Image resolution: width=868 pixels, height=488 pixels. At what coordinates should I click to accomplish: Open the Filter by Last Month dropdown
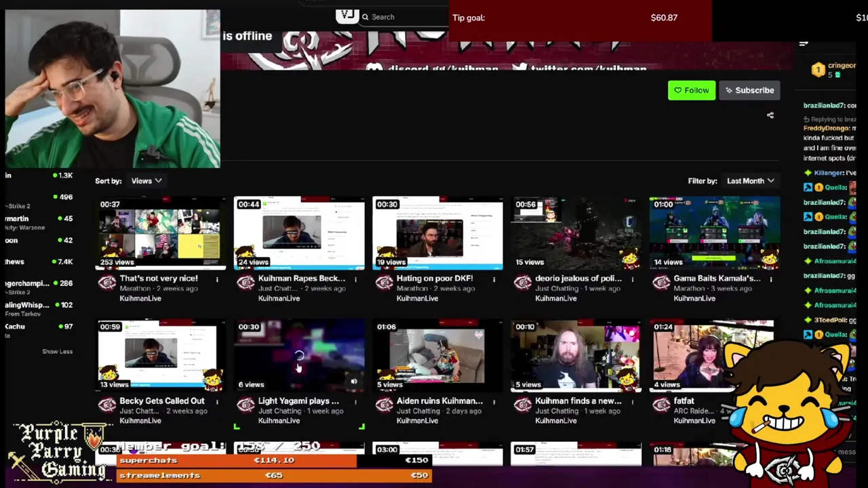750,181
